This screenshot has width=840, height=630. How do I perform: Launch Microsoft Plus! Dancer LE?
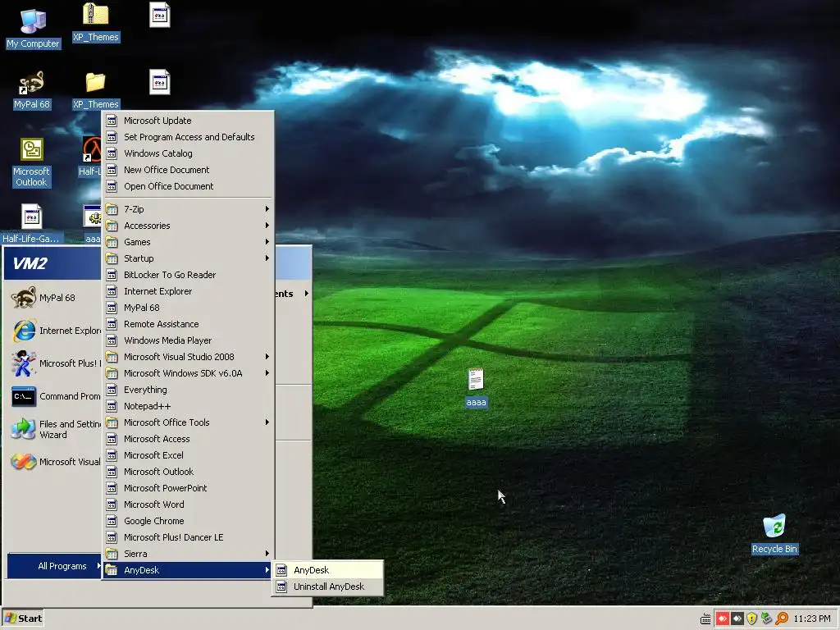pos(188,537)
